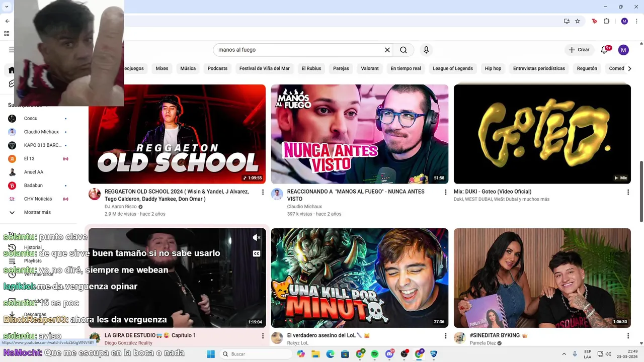Select the El Rubius filter chip
This screenshot has width=644, height=362.
[311, 68]
